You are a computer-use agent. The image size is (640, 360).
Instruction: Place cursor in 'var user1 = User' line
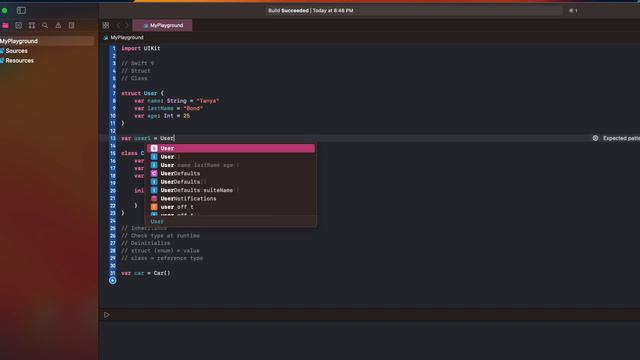[x=148, y=138]
